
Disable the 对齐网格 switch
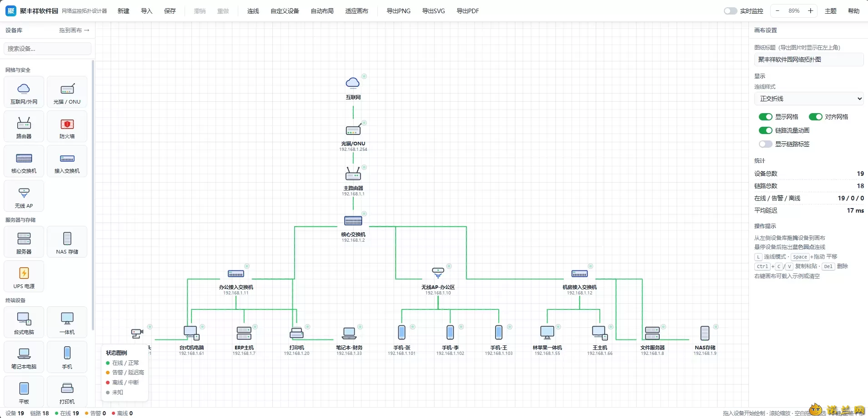(x=816, y=117)
